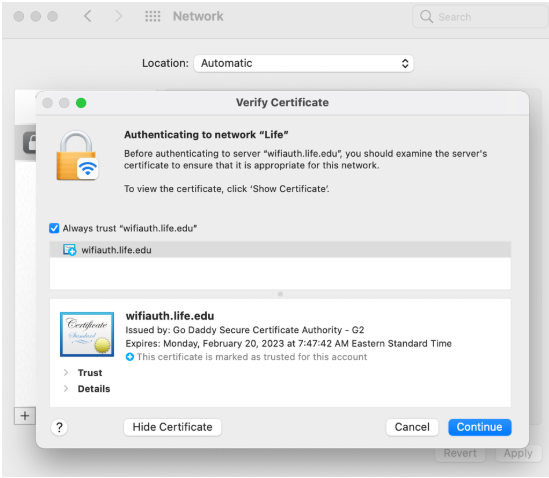Cancel the certificate verification
Screen dimensions: 549x478
pyautogui.click(x=412, y=427)
